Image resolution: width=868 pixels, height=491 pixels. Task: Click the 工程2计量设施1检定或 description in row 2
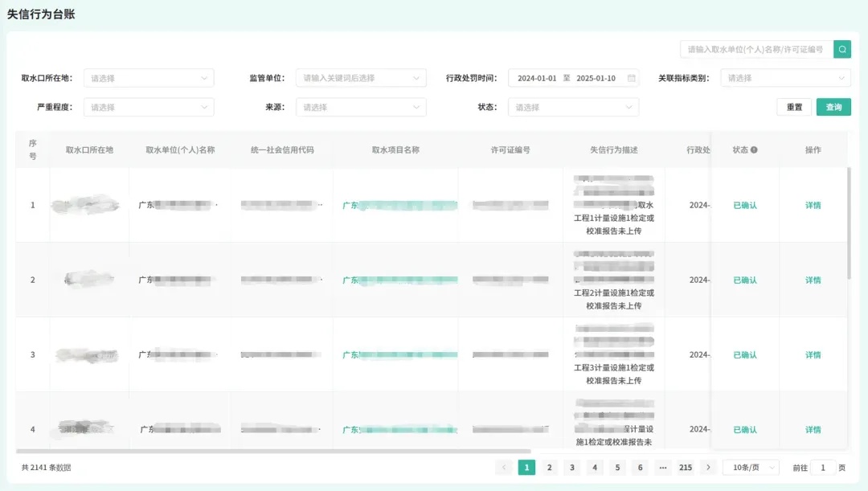pos(613,293)
